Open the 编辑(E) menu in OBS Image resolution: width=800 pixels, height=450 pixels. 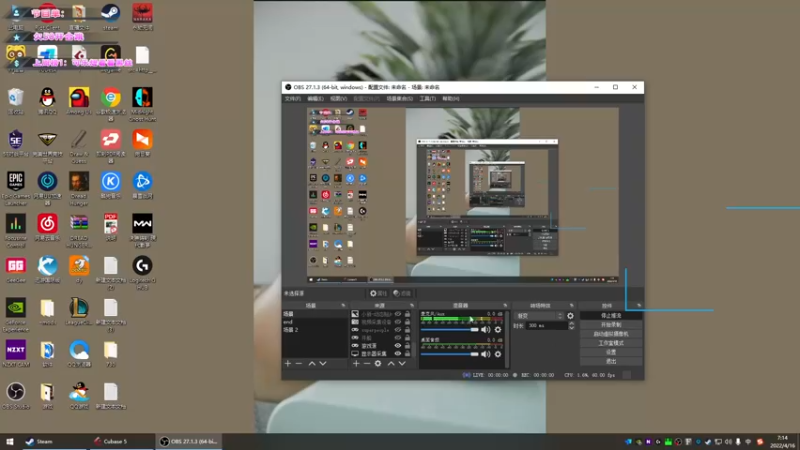[x=315, y=98]
